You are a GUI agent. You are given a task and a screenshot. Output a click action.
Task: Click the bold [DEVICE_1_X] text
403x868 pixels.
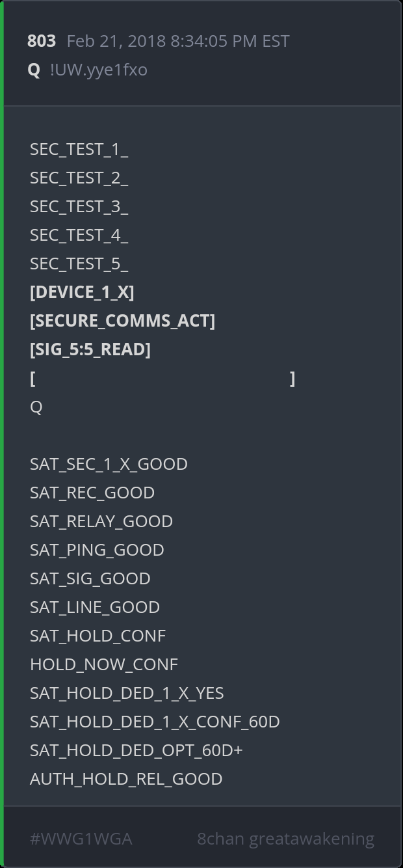coord(82,292)
